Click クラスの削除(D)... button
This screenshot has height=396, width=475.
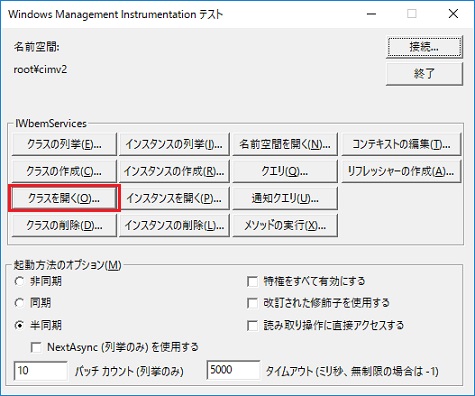coord(64,225)
